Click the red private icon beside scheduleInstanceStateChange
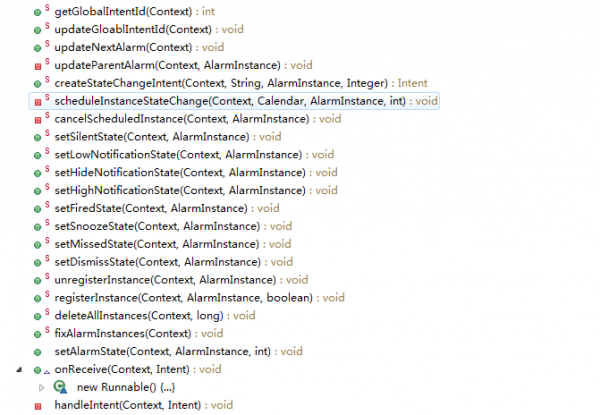Screen dimensions: 600x415 coord(38,102)
